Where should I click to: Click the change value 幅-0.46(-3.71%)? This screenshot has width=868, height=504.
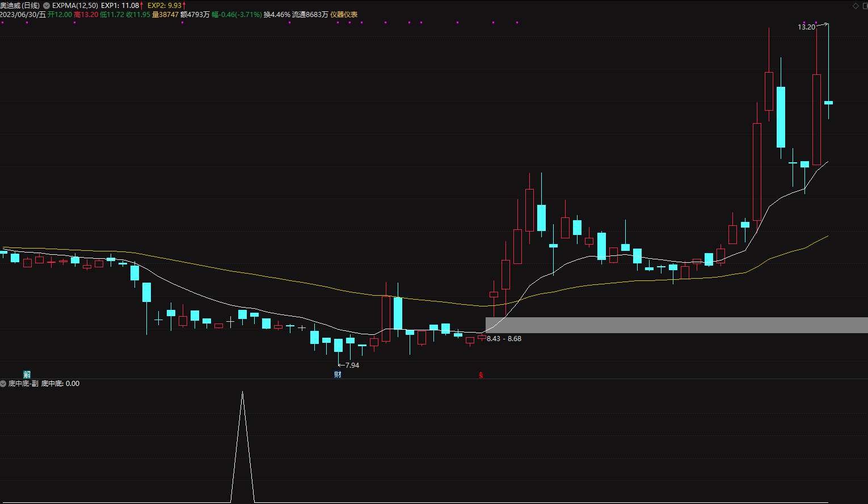237,15
